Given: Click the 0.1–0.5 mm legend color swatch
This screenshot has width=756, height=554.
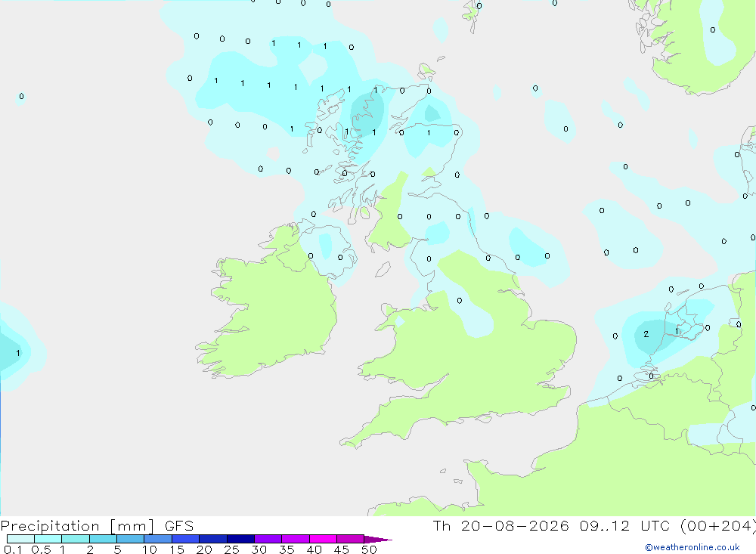Looking at the screenshot, I should pyautogui.click(x=20, y=539).
